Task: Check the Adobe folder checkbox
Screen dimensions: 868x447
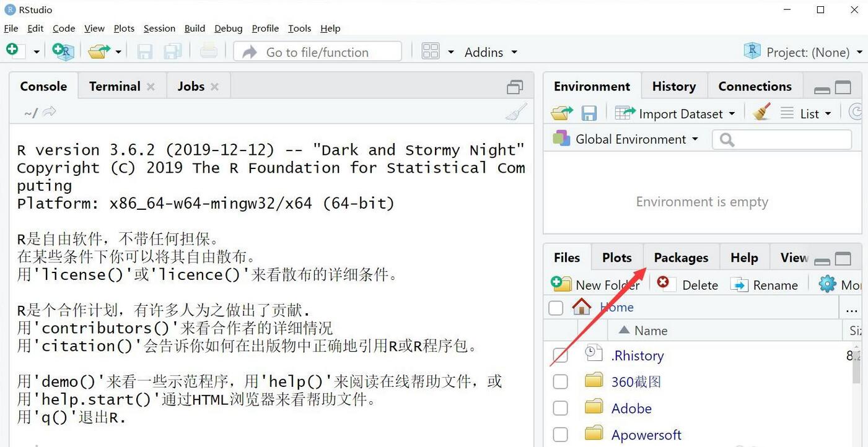Action: point(560,408)
